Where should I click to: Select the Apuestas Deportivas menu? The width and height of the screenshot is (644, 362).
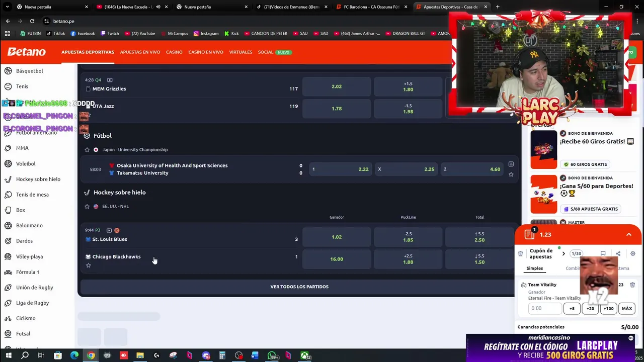click(x=88, y=52)
